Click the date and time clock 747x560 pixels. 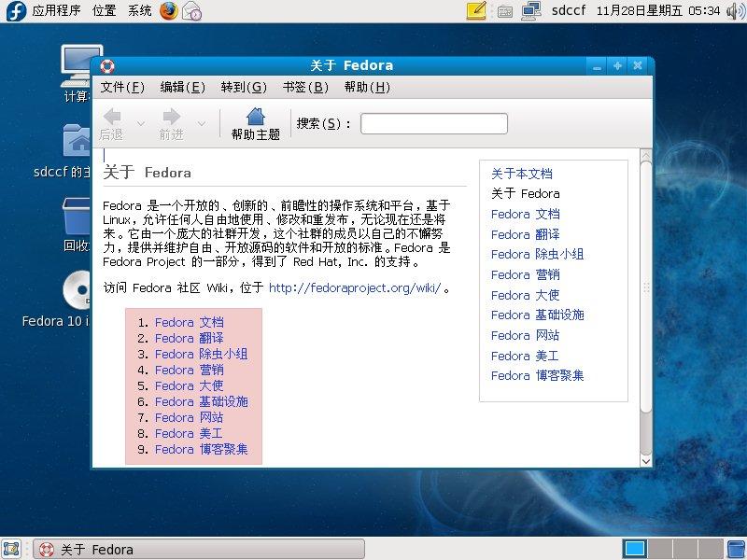tap(658, 10)
